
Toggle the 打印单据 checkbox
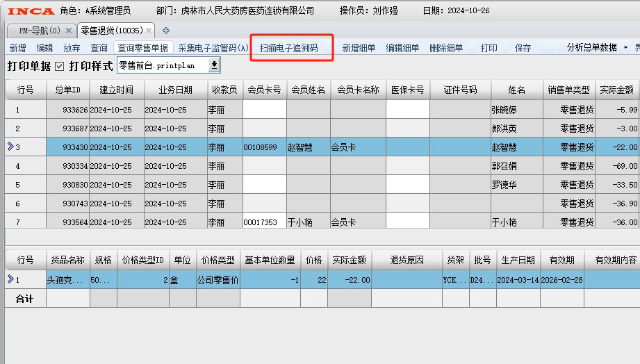pos(59,67)
